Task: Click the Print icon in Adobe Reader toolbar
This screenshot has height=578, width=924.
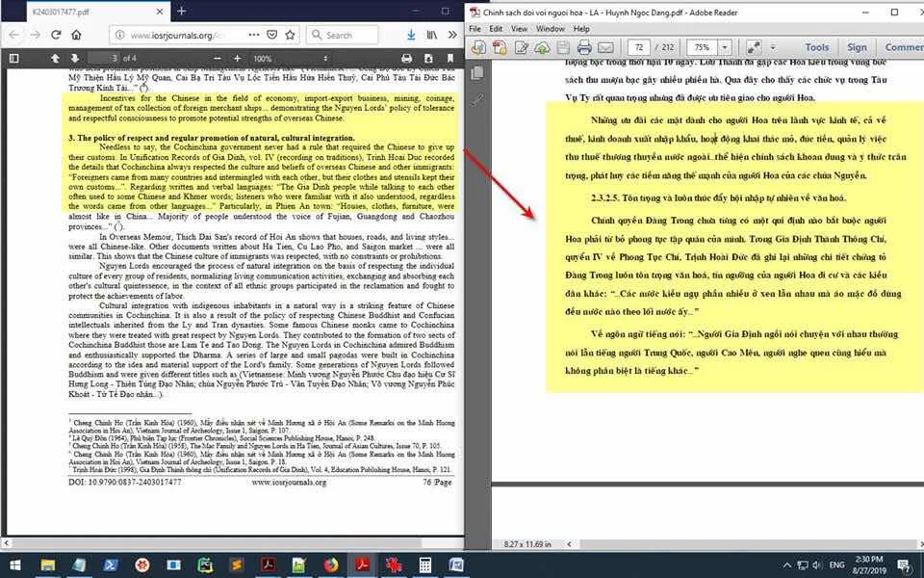Action: pyautogui.click(x=584, y=47)
